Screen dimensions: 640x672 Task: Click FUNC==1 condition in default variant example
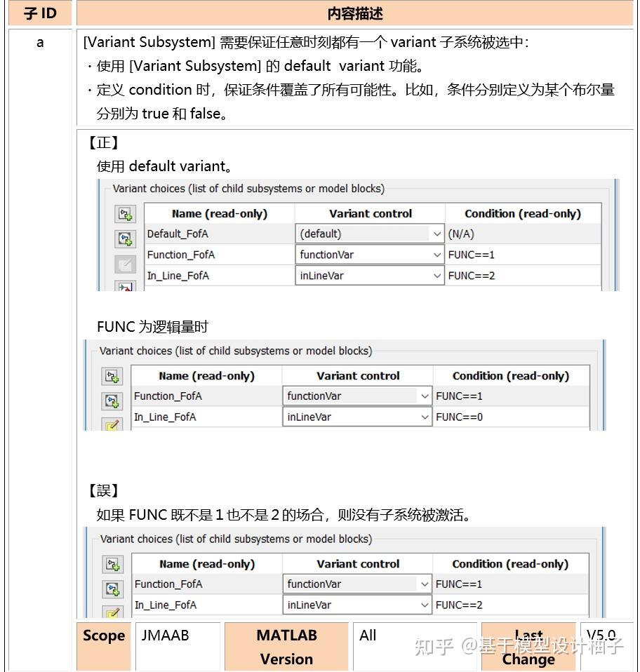tap(523, 255)
